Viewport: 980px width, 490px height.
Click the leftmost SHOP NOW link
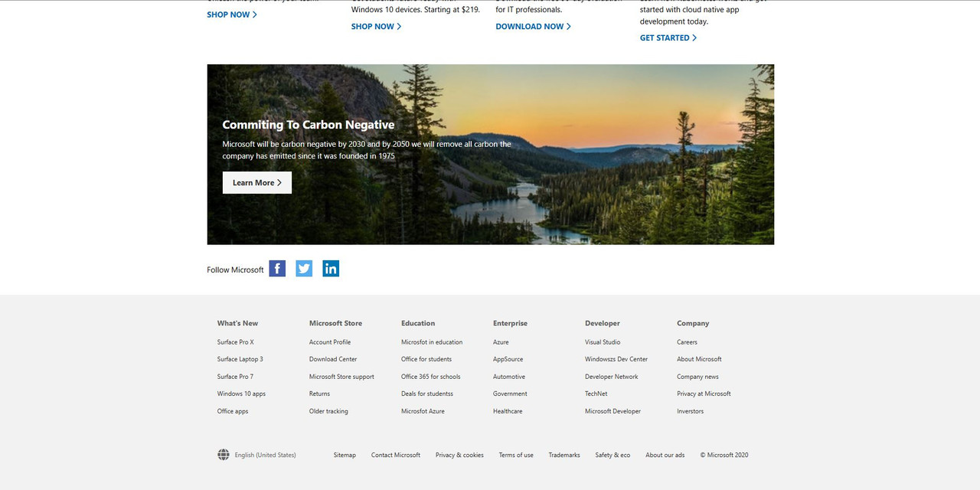click(x=232, y=15)
